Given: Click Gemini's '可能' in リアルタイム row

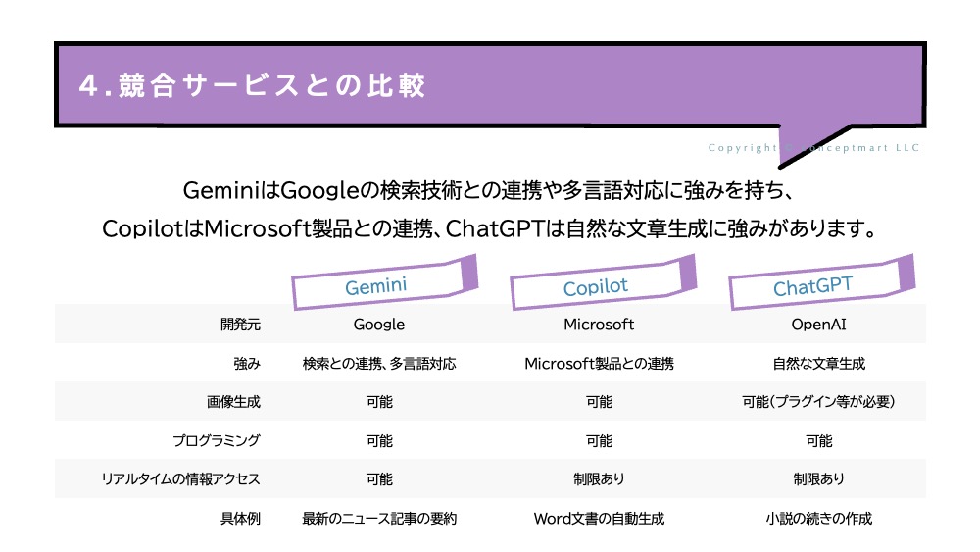Looking at the screenshot, I should click(x=379, y=479).
